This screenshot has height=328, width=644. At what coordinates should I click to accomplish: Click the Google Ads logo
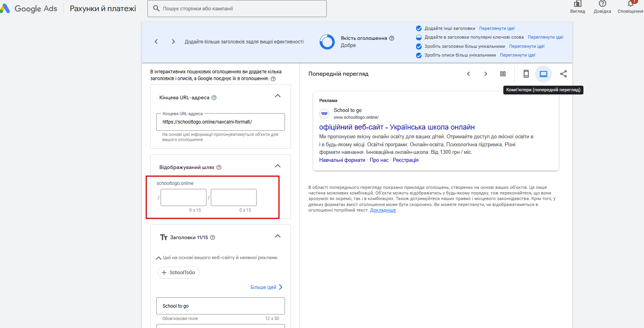pyautogui.click(x=29, y=8)
